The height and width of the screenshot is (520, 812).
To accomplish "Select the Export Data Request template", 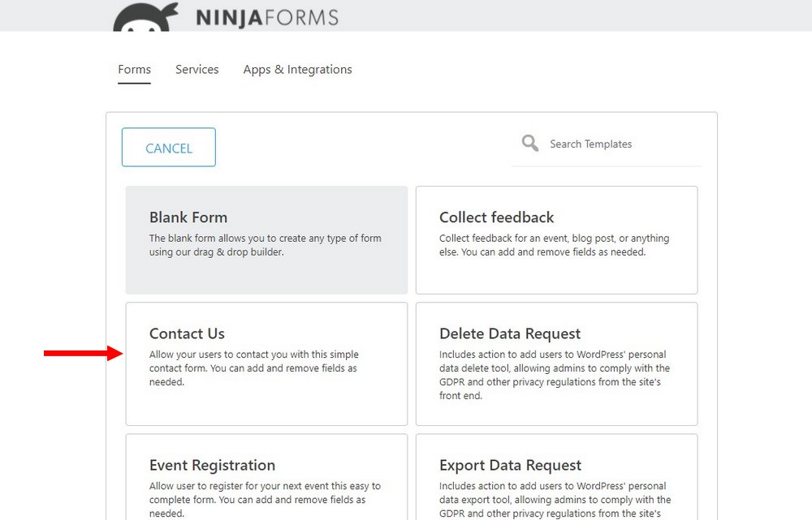I will tap(557, 477).
